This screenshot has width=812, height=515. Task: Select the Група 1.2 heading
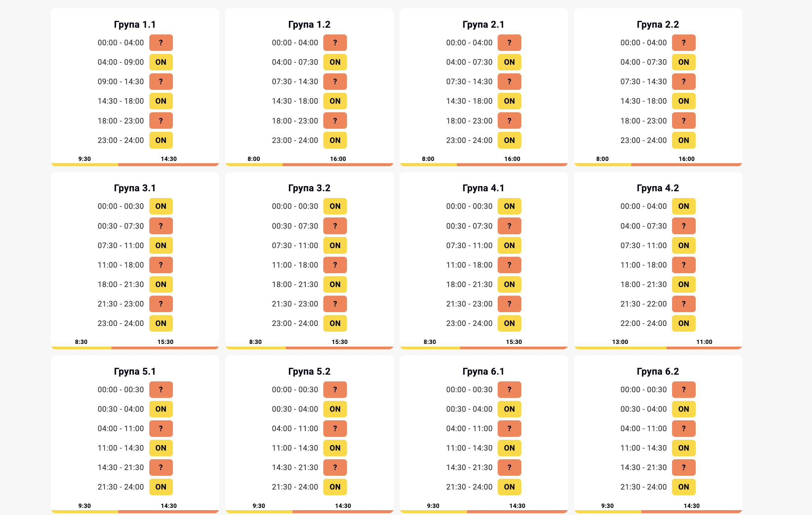(309, 24)
